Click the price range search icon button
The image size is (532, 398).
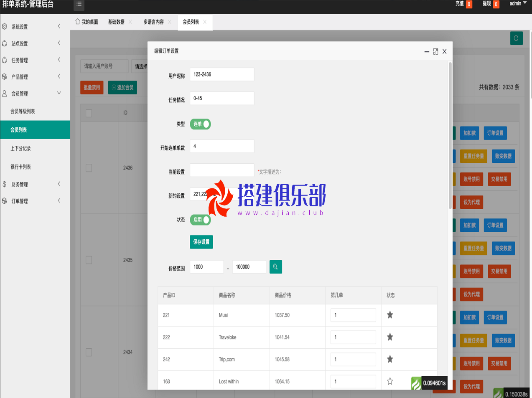tap(276, 266)
